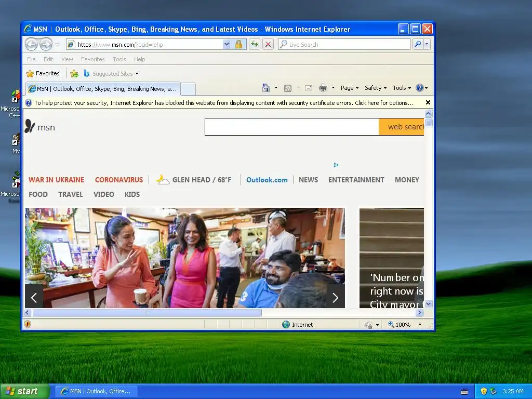Click the address bar URL field
This screenshot has height=399, width=532.
point(145,45)
